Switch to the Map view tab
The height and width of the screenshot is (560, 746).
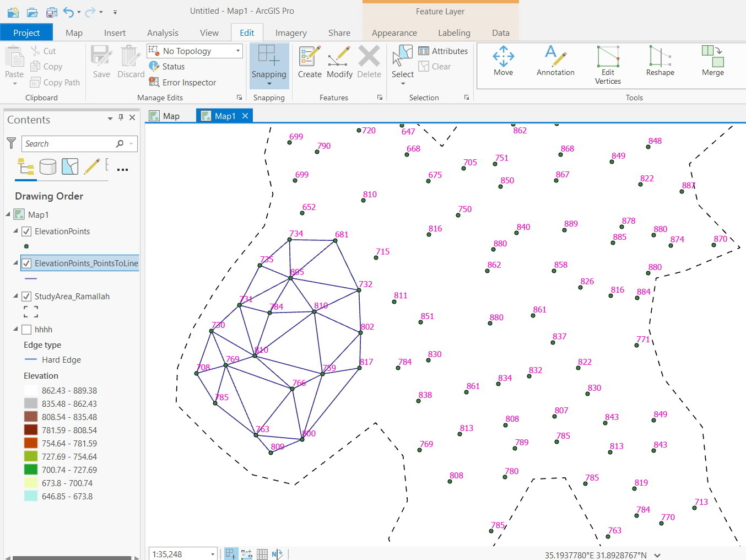[x=165, y=116]
